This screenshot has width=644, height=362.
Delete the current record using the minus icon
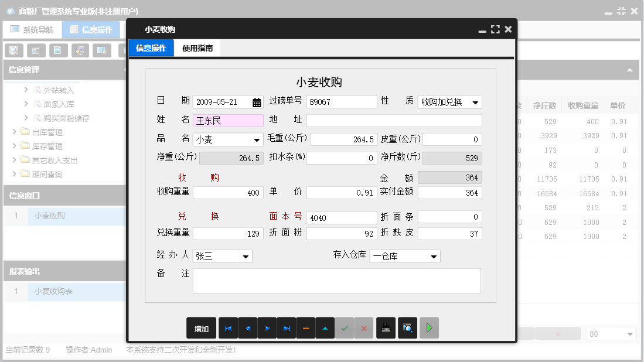click(x=305, y=328)
